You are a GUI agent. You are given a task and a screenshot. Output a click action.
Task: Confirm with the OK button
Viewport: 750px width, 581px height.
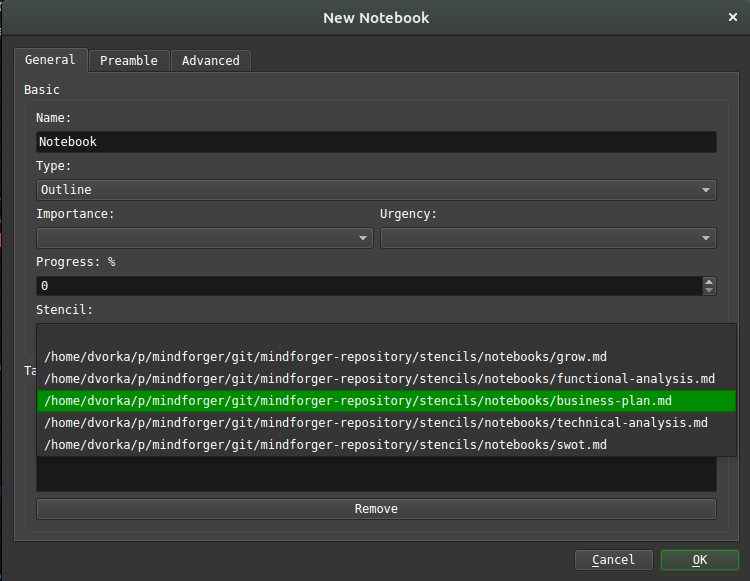click(x=699, y=560)
